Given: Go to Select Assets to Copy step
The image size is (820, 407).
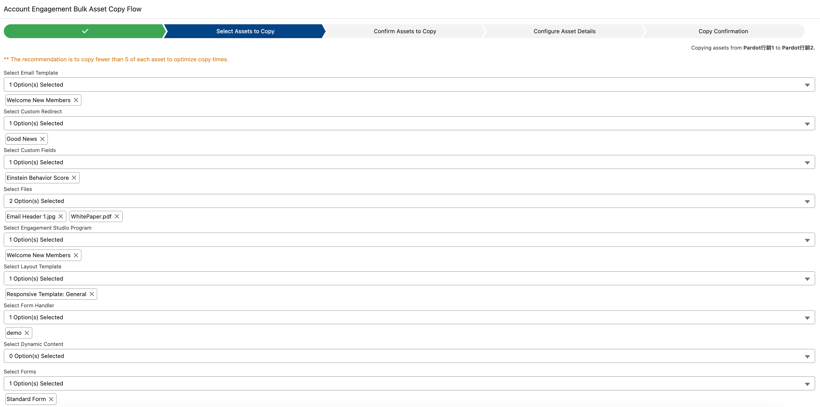Looking at the screenshot, I should tap(245, 31).
